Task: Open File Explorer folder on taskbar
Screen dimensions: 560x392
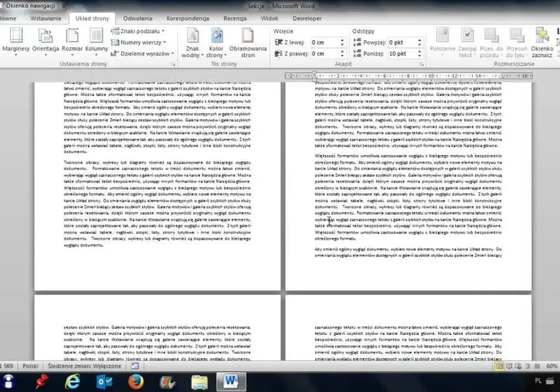Action: click(199, 382)
